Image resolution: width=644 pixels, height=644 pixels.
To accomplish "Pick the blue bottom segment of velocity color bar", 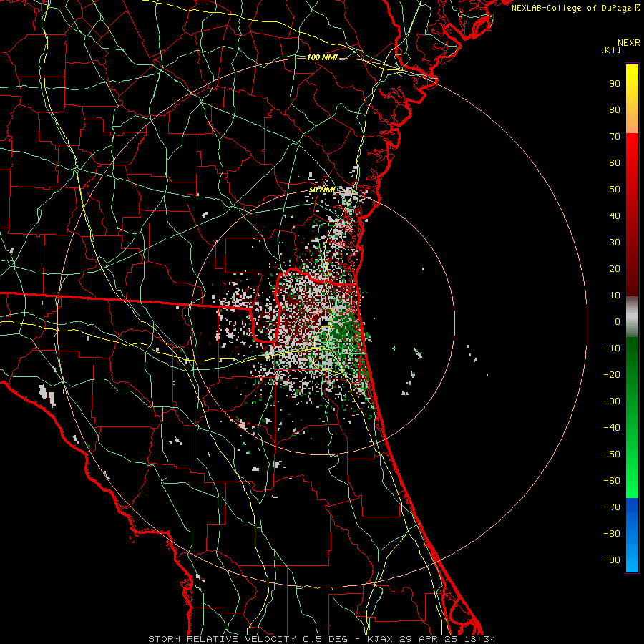I will pyautogui.click(x=632, y=535).
